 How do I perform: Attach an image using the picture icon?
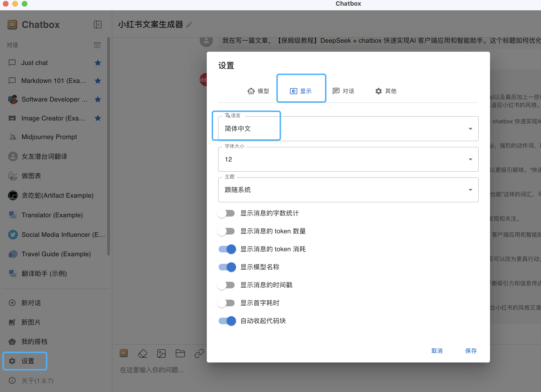click(x=161, y=353)
